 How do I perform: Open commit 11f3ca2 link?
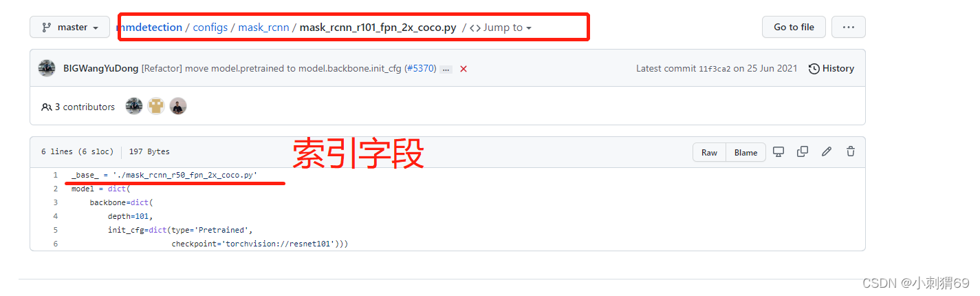coord(715,69)
